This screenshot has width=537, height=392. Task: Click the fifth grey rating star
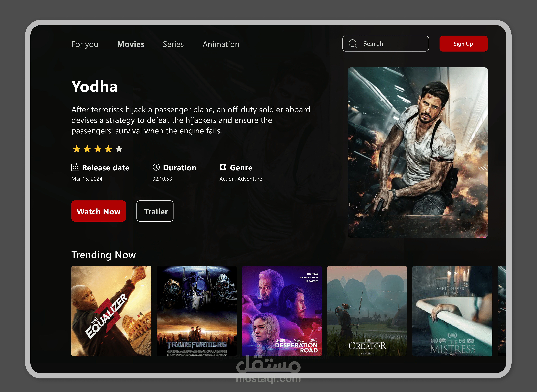point(119,149)
